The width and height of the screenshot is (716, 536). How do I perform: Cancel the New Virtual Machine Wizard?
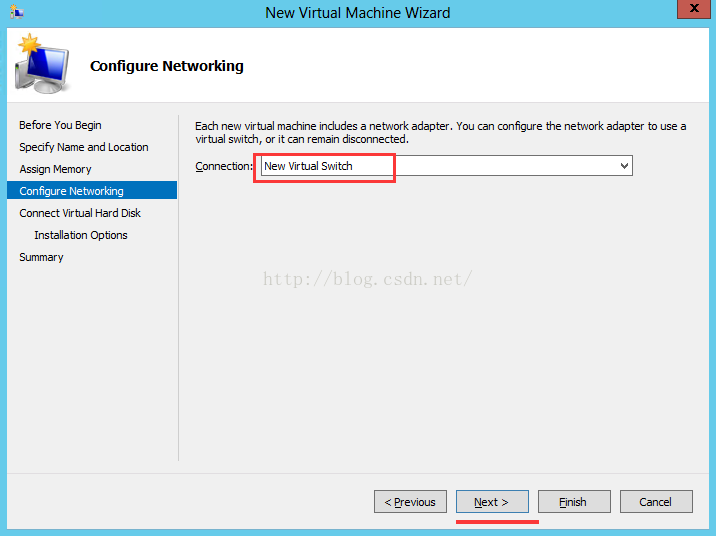click(656, 502)
